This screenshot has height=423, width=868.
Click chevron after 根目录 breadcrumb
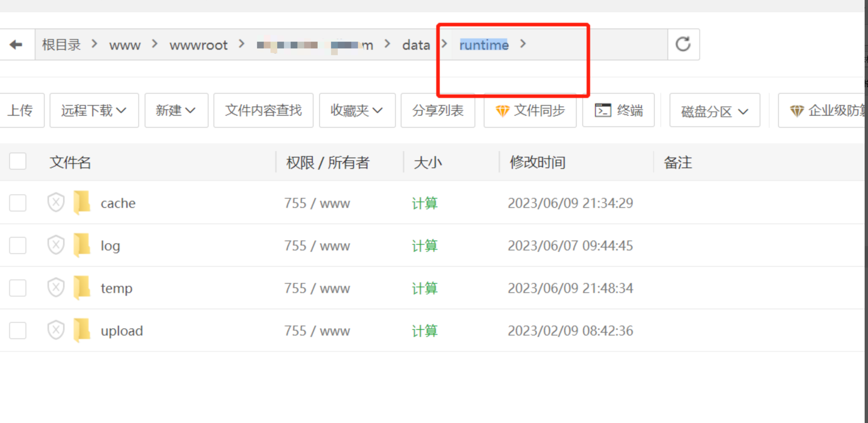pyautogui.click(x=95, y=43)
